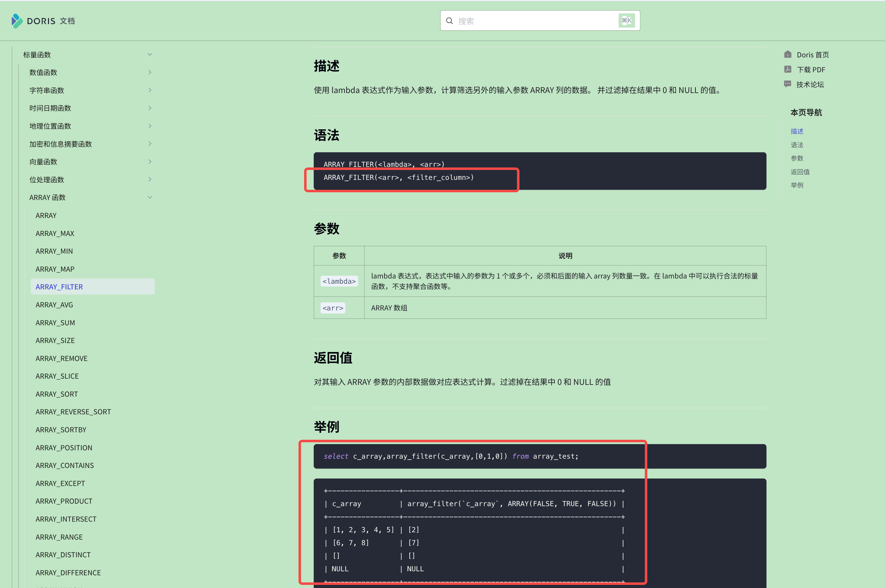This screenshot has height=588, width=885.
Task: Go to Doris 首页 link
Action: pos(813,55)
